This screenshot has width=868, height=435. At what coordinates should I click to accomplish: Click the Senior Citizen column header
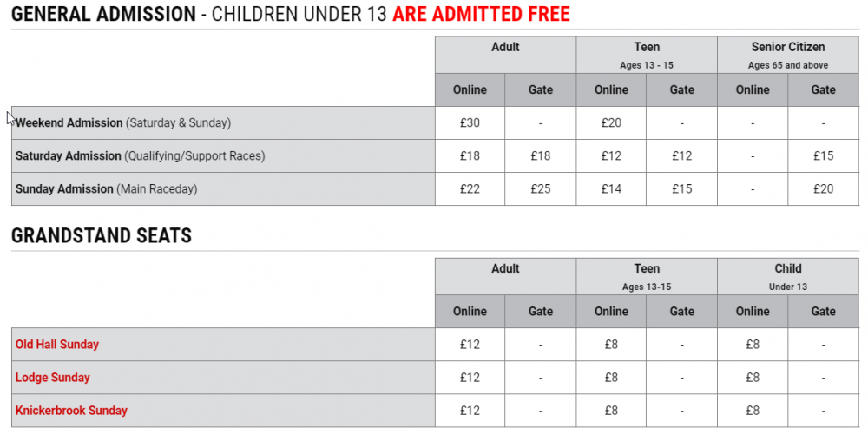click(787, 47)
